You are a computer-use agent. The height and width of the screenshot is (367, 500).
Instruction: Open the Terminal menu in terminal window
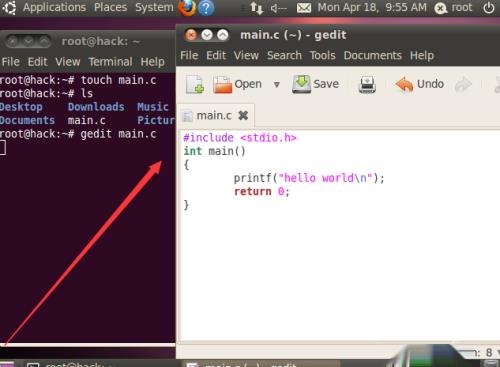pyautogui.click(x=110, y=62)
